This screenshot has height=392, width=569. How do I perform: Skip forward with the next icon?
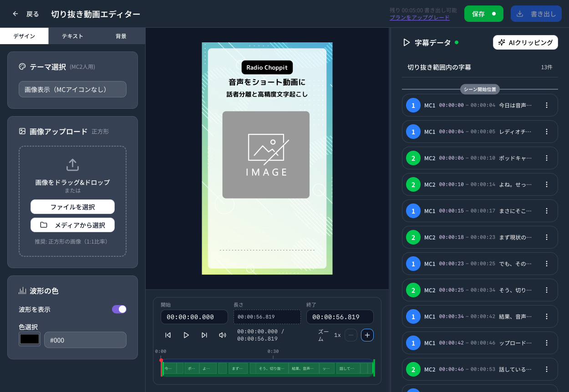point(204,335)
